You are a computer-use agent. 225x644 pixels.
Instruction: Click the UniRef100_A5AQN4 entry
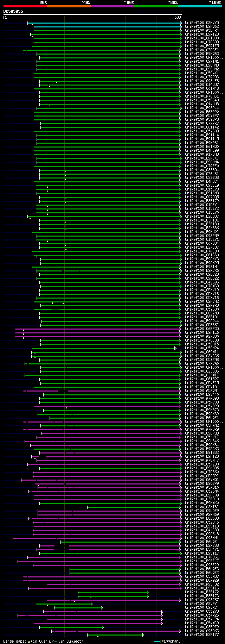point(202,391)
